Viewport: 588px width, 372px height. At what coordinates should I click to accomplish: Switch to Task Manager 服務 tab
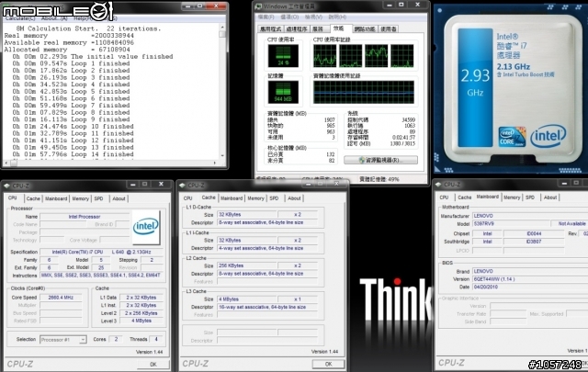[318, 28]
